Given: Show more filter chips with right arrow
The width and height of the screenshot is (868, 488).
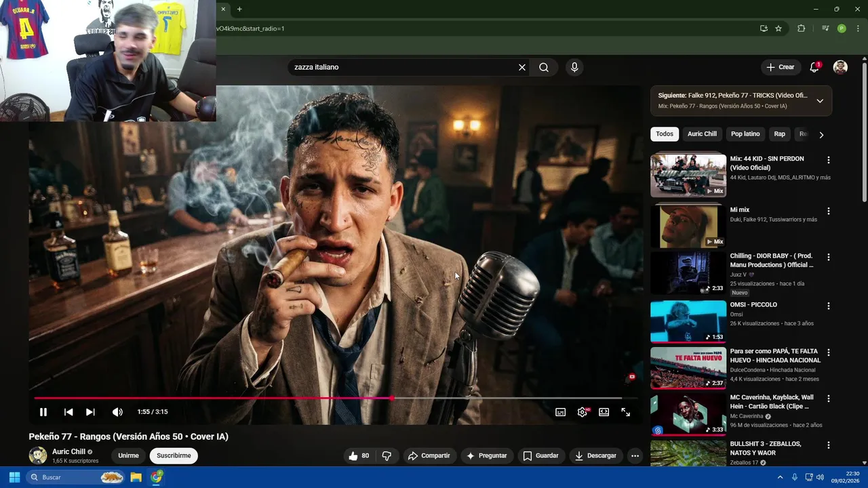Looking at the screenshot, I should click(821, 135).
